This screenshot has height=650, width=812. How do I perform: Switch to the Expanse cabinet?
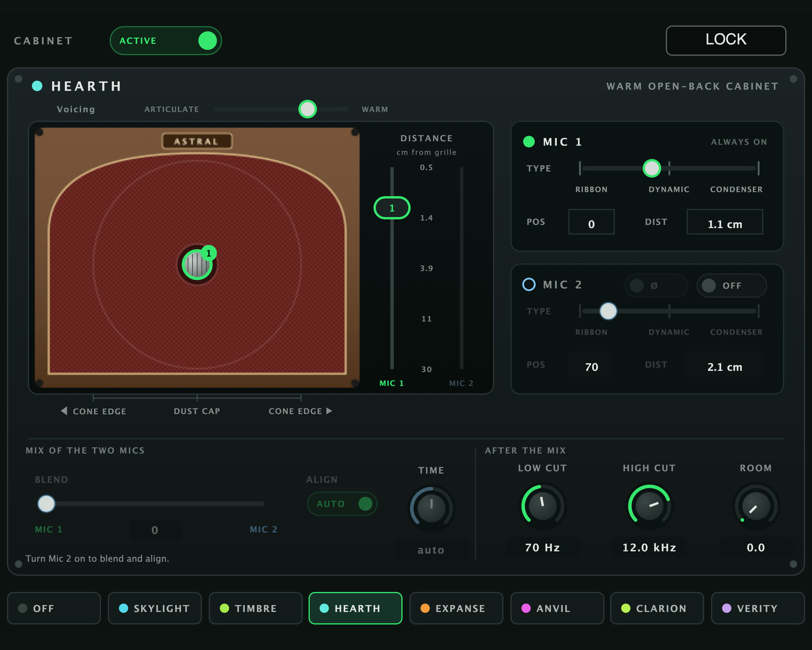click(x=456, y=608)
